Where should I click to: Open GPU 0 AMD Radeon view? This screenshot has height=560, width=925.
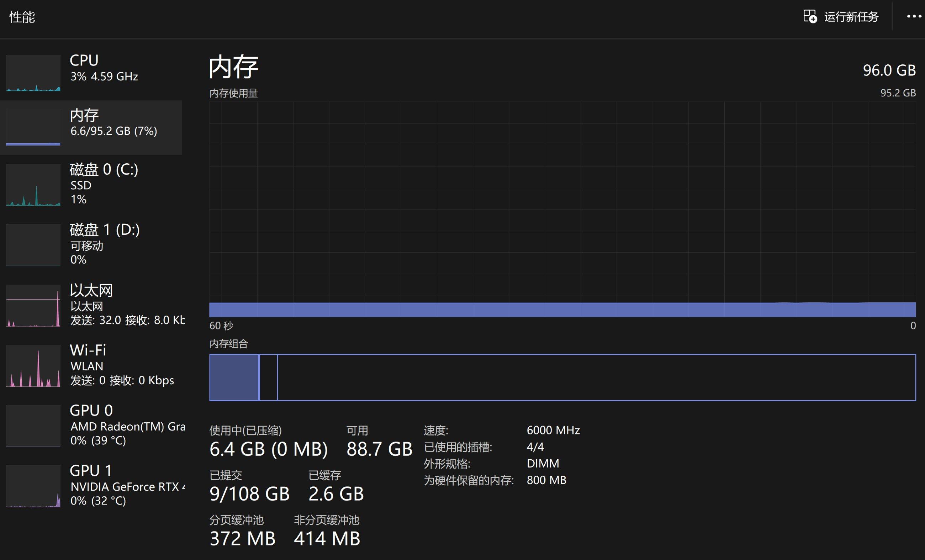(91, 426)
